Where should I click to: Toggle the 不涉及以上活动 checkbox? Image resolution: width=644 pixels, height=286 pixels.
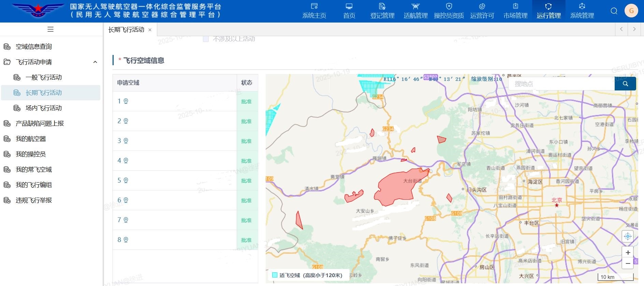(206, 39)
